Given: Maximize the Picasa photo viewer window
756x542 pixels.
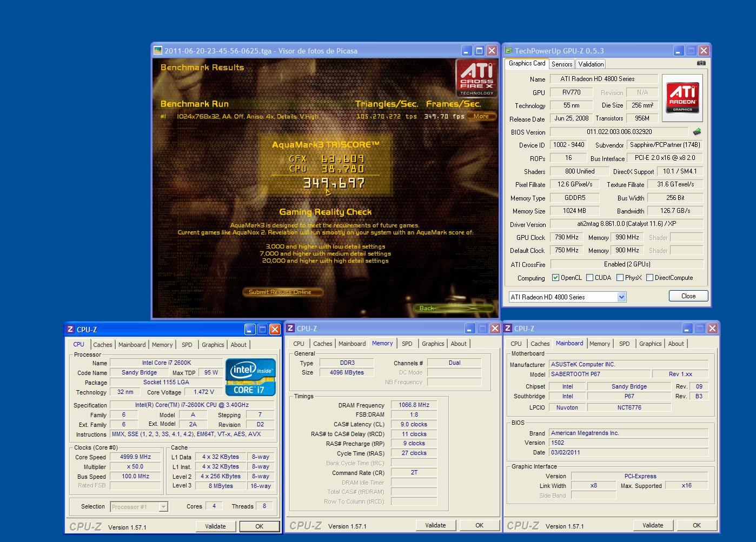Looking at the screenshot, I should pos(479,50).
